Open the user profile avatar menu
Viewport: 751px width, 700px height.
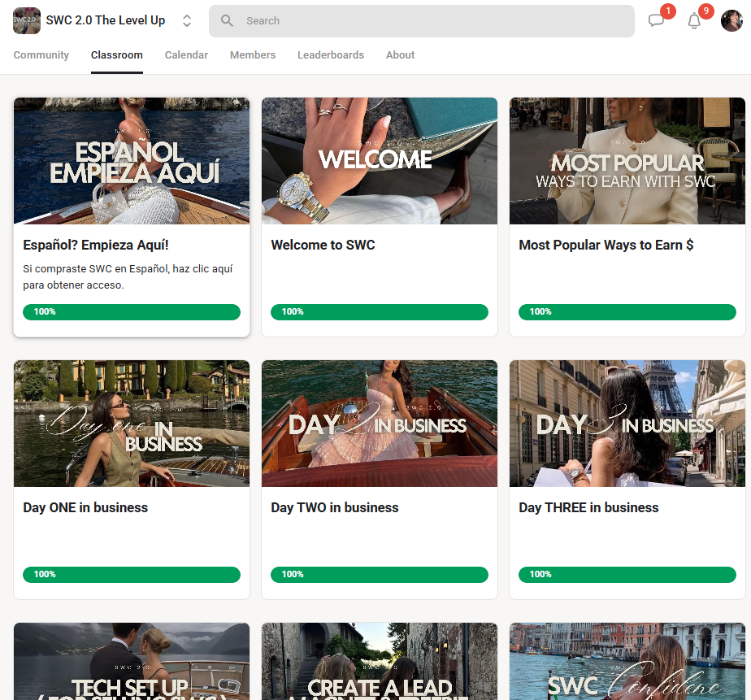click(731, 20)
